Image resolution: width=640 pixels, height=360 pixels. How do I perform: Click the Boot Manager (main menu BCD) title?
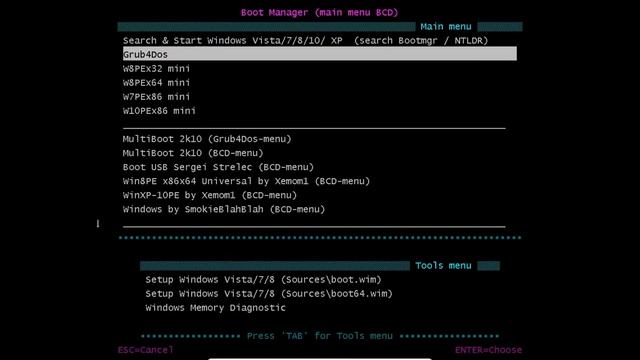(x=319, y=12)
